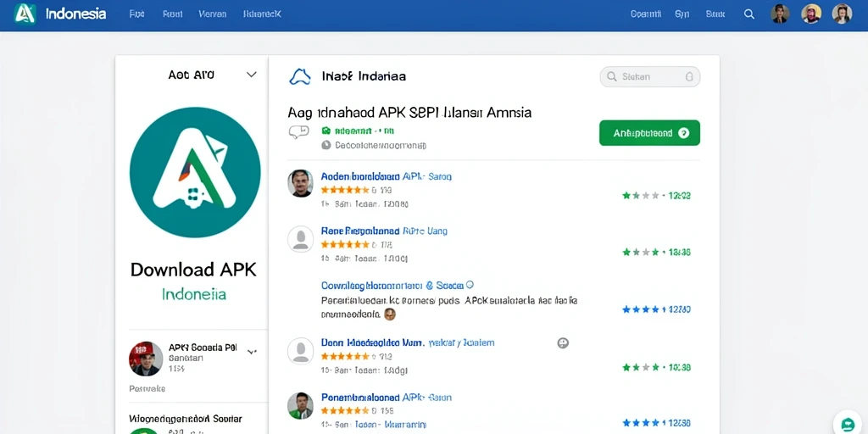Click the gray emoji icon on Donn row

click(563, 343)
